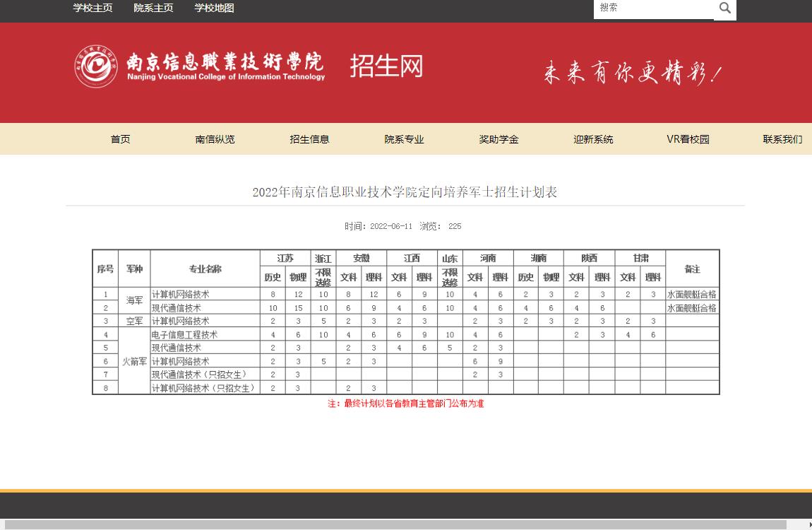The height and width of the screenshot is (530, 812).
Task: Open the 招生信息 menu
Action: click(310, 139)
